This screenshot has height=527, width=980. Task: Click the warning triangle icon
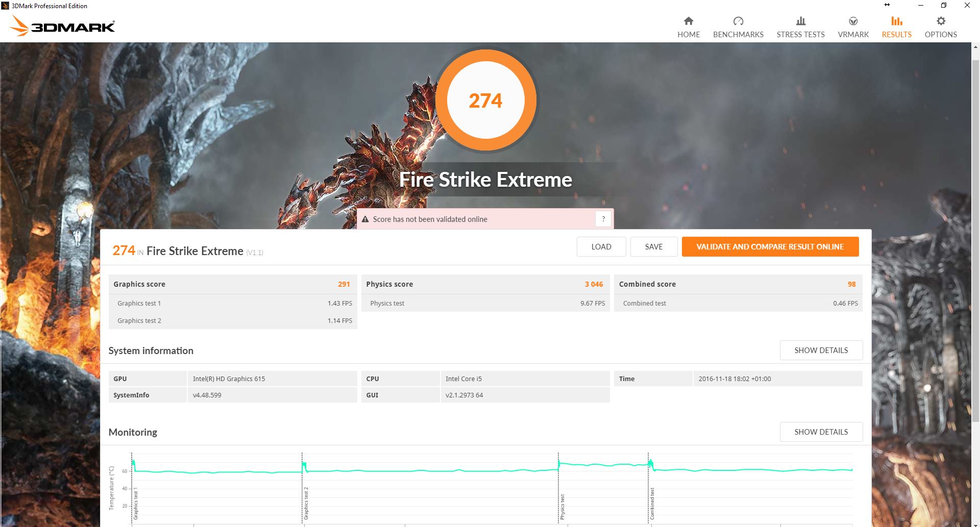pyautogui.click(x=365, y=219)
